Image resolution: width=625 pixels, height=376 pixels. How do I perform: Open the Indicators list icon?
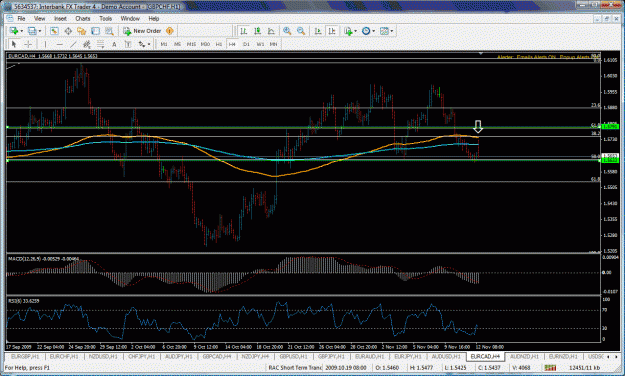(x=348, y=31)
